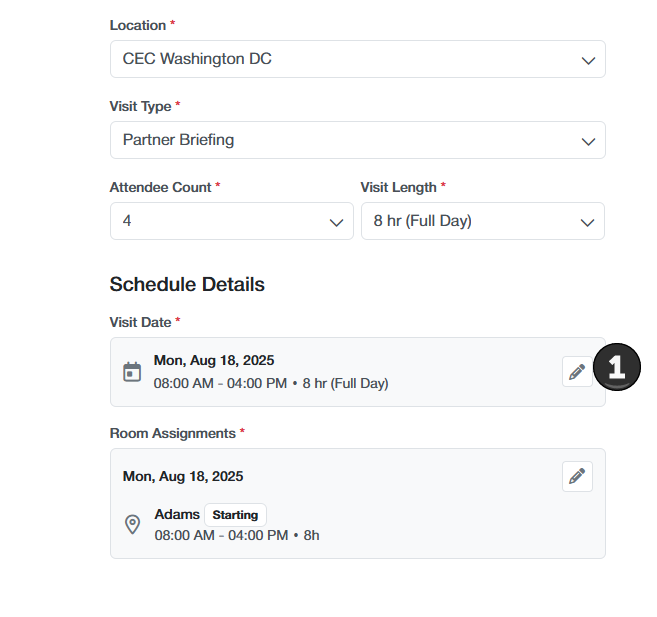Edit the Visit Date entry
Screen dimensions: 657x617
[577, 372]
